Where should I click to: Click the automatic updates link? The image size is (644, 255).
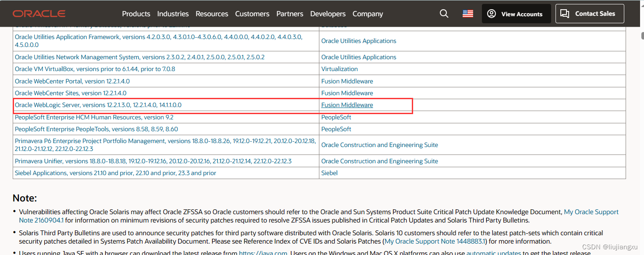[x=494, y=252]
